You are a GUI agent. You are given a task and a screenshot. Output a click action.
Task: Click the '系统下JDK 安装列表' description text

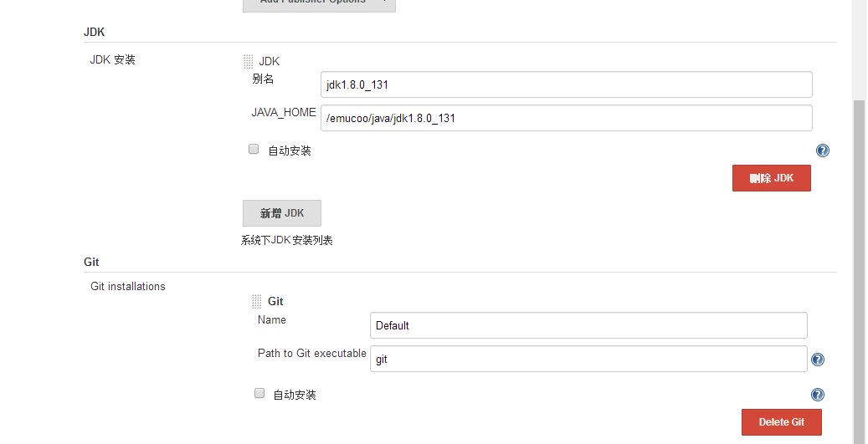click(x=287, y=240)
